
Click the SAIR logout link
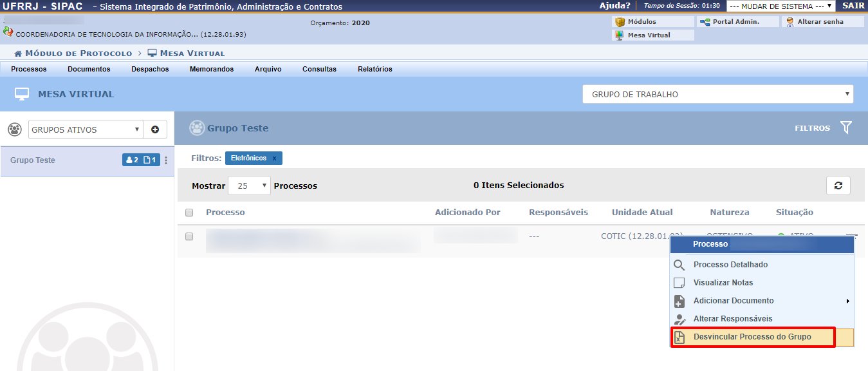tap(853, 6)
